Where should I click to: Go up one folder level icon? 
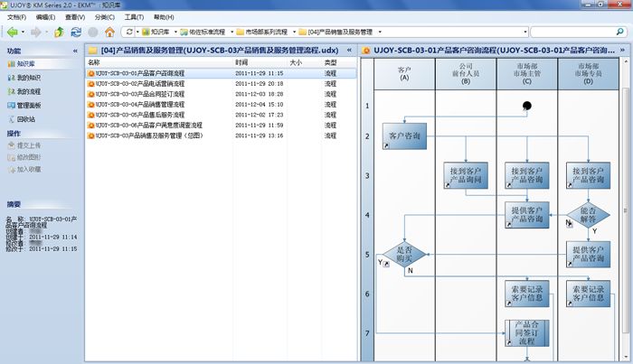click(60, 32)
